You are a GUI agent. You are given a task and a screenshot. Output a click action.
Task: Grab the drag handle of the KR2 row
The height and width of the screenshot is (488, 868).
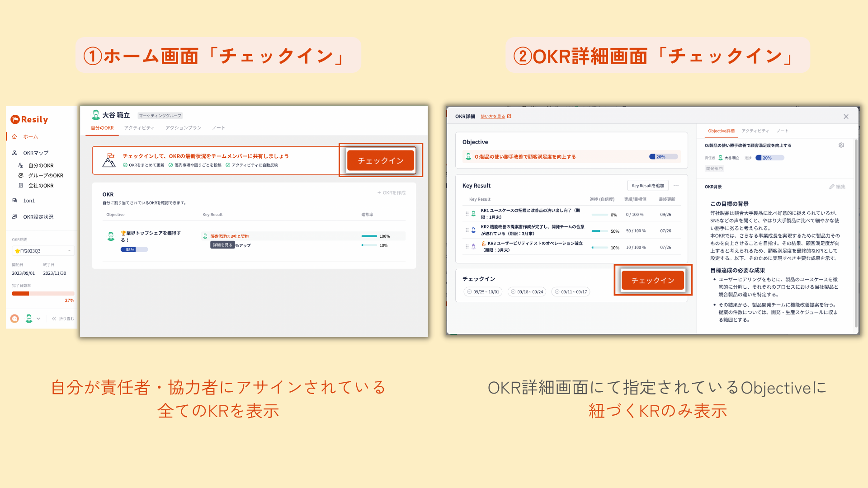(x=467, y=230)
